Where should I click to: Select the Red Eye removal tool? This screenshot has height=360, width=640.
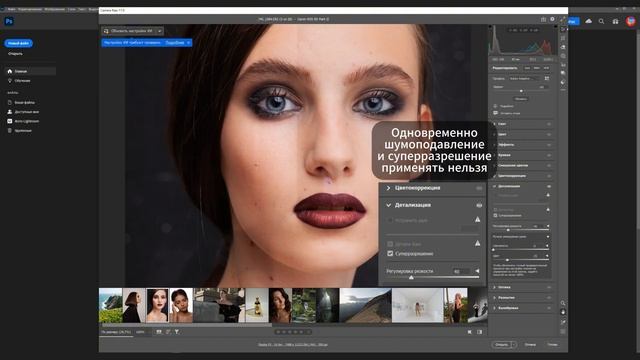click(x=563, y=65)
